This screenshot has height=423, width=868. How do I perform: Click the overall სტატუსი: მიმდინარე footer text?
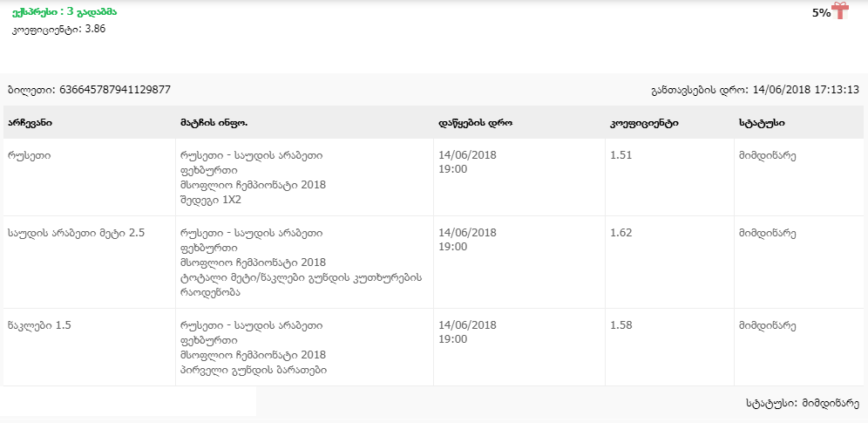pos(803,403)
